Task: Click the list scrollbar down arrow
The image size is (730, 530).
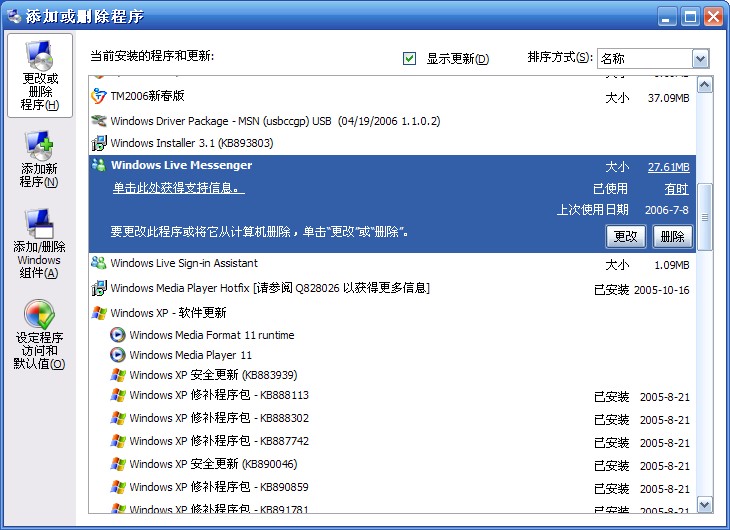Action: point(704,504)
